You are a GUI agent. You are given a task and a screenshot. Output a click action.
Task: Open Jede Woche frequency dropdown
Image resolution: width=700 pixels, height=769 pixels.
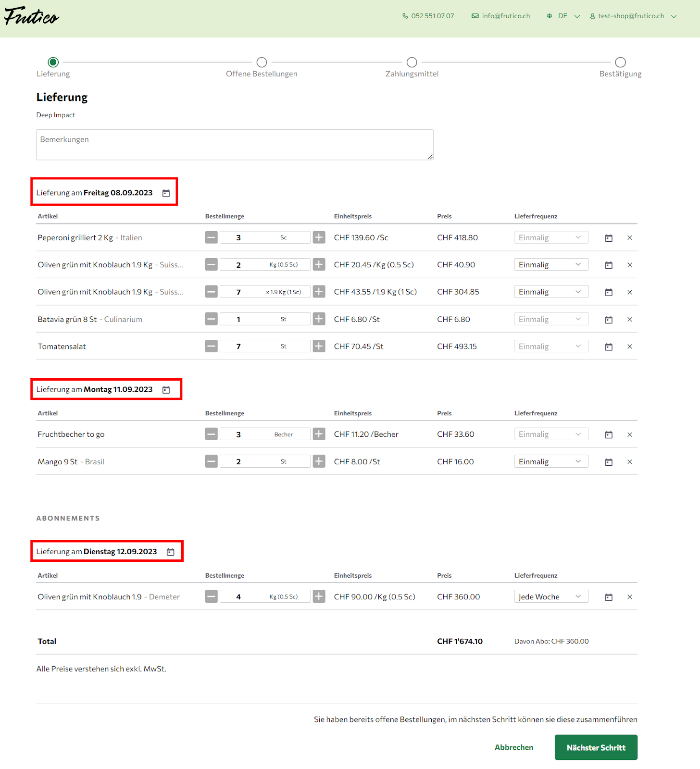point(551,596)
